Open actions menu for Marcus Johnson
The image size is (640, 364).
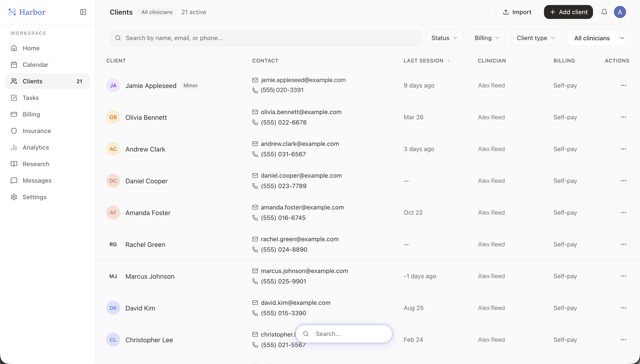pyautogui.click(x=623, y=276)
